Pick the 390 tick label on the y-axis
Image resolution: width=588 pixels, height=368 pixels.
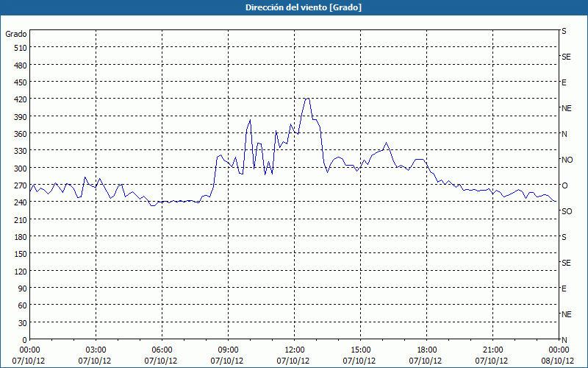coord(21,117)
